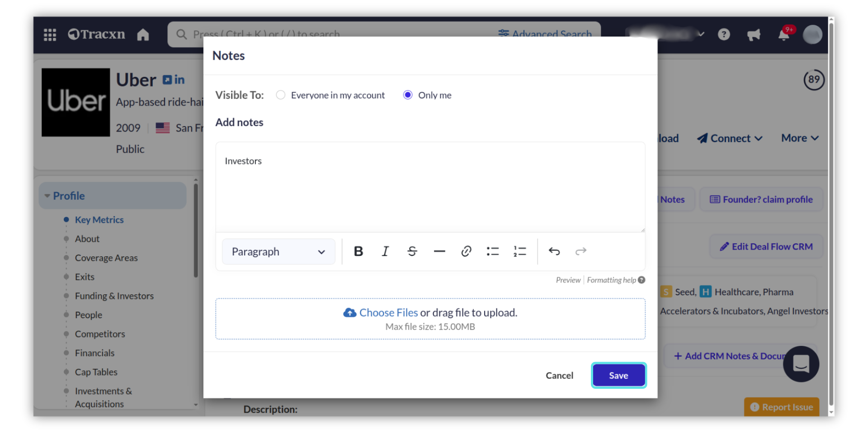Save the note
The width and height of the screenshot is (868, 434).
[x=618, y=376]
